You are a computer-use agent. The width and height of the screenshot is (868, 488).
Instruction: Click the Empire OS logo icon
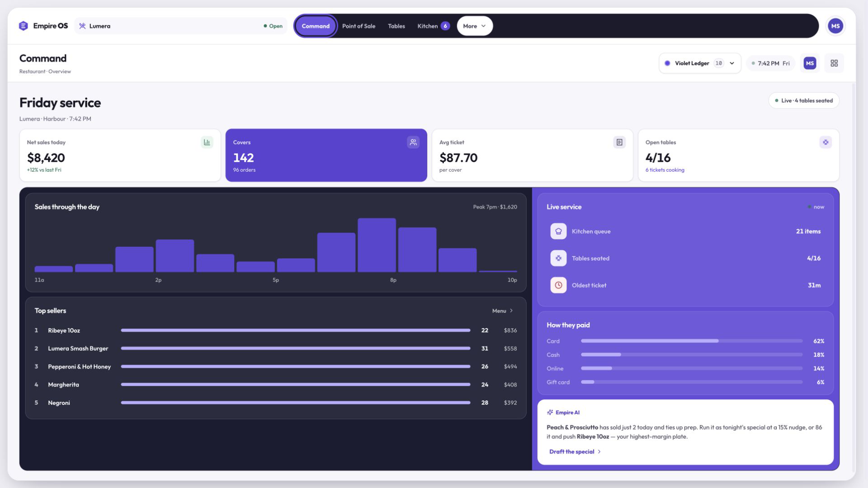coord(24,26)
